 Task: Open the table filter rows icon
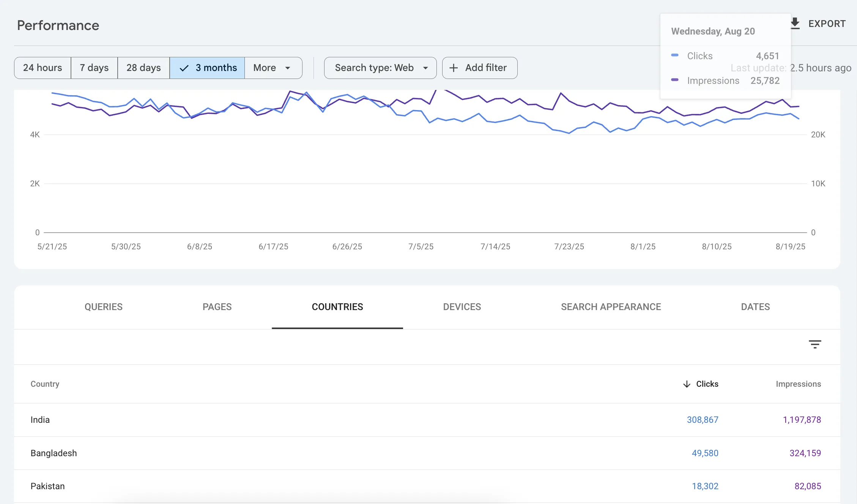pos(815,344)
